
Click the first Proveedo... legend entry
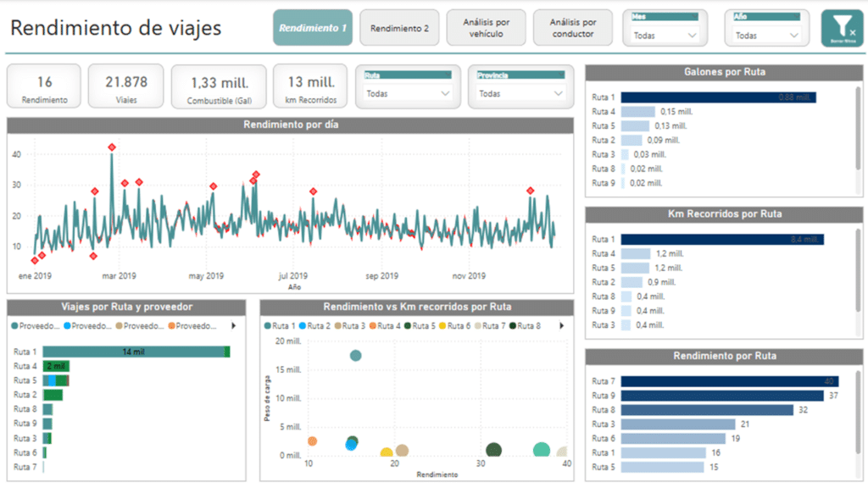point(35,326)
